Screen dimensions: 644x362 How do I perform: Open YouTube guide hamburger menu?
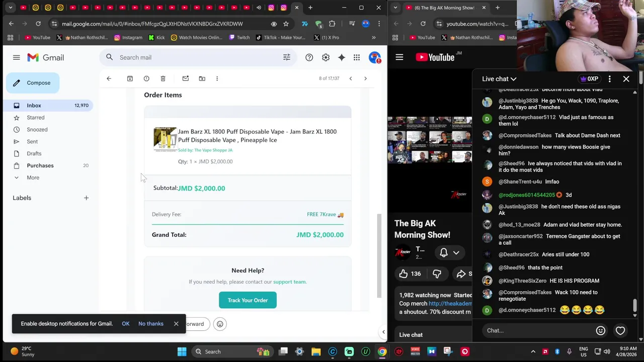(399, 57)
